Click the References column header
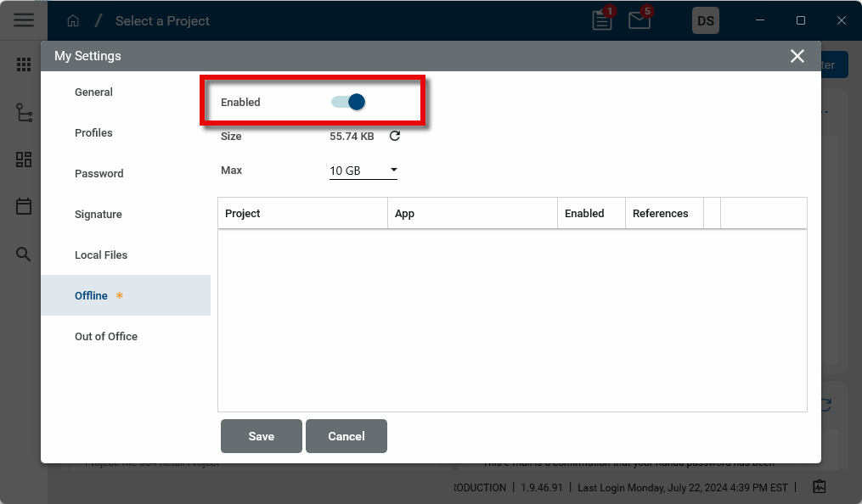The width and height of the screenshot is (862, 504). (x=660, y=214)
